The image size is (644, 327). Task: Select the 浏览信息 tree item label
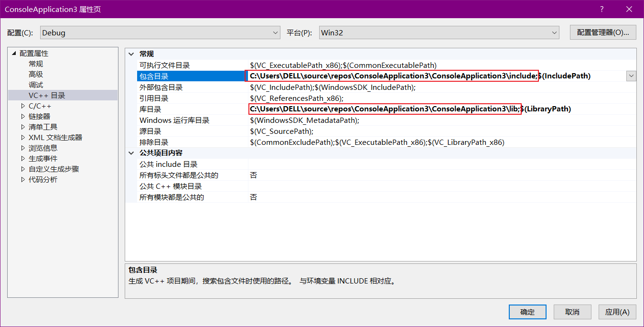click(x=43, y=148)
